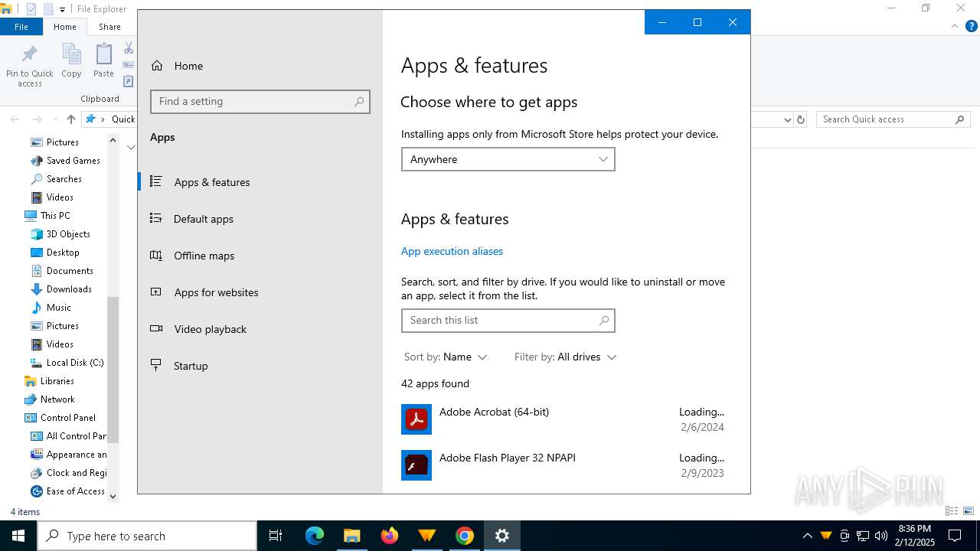Click Paste in File Explorer ribbon
Screen dimensions: 980x551
click(103, 60)
